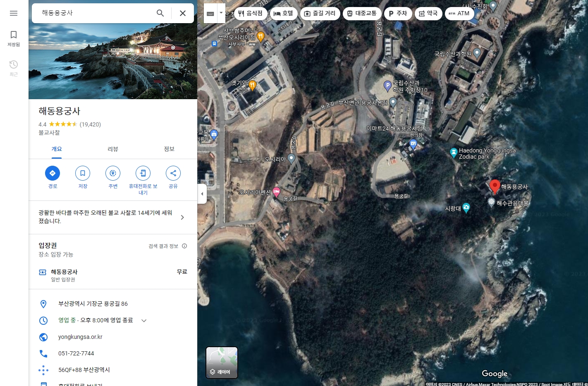Filter map by 즐길 거리 attractions

coord(320,14)
